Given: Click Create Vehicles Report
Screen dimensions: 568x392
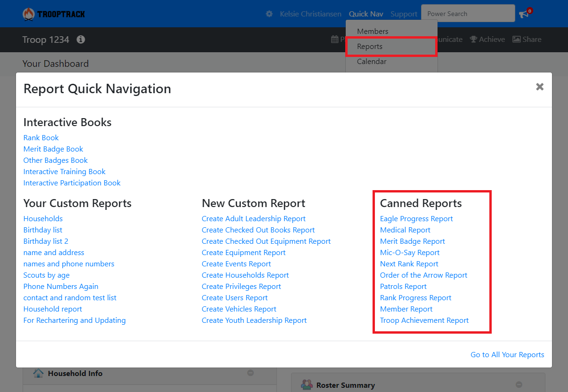Looking at the screenshot, I should [x=239, y=309].
